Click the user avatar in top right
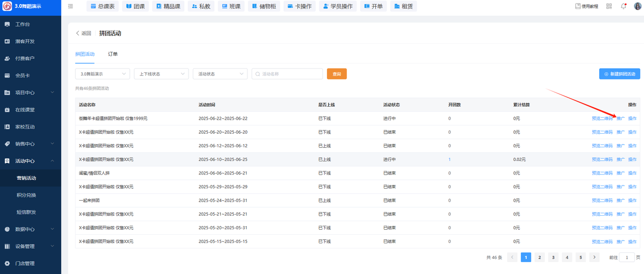 pyautogui.click(x=637, y=7)
